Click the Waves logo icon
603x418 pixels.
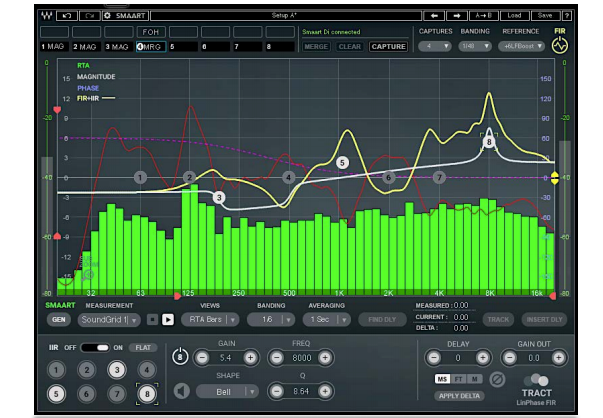pos(47,15)
